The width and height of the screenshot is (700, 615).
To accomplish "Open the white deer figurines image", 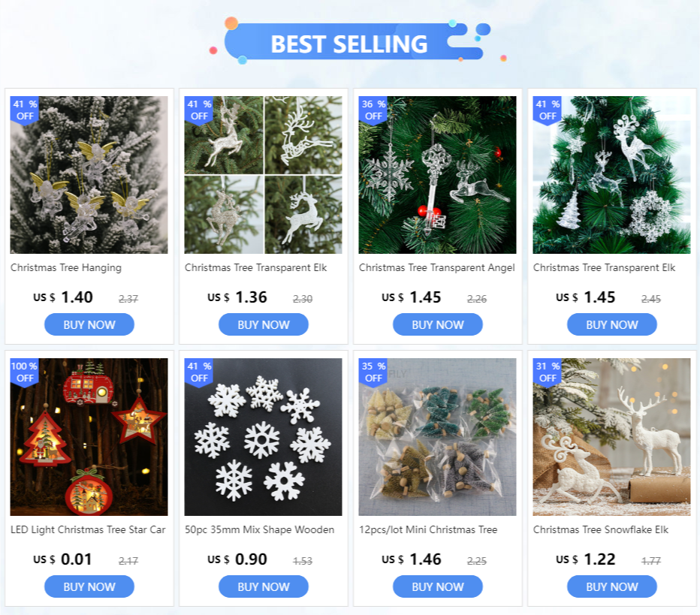I will (x=611, y=437).
